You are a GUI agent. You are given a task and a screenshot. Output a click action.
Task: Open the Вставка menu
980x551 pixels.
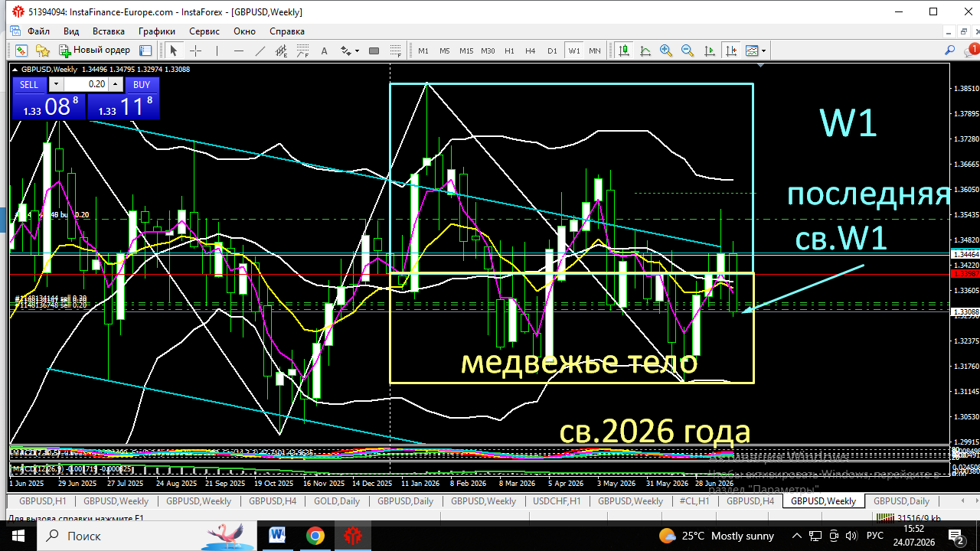click(x=109, y=31)
